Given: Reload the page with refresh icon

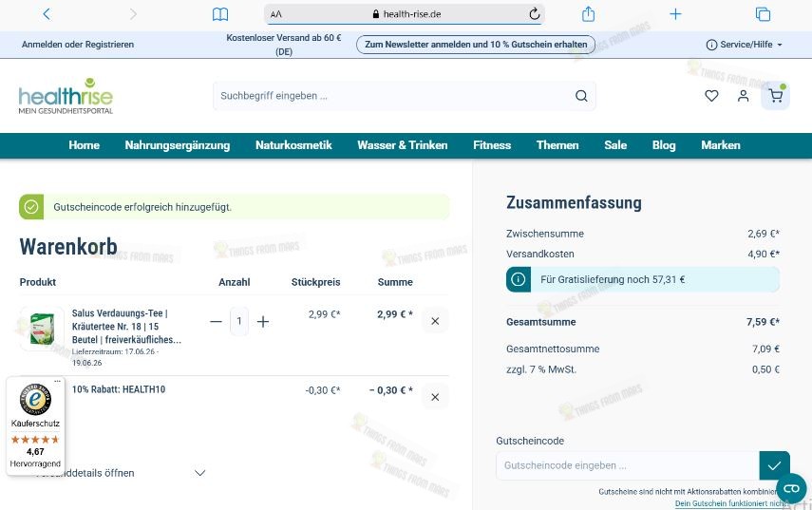Looking at the screenshot, I should pyautogui.click(x=535, y=14).
